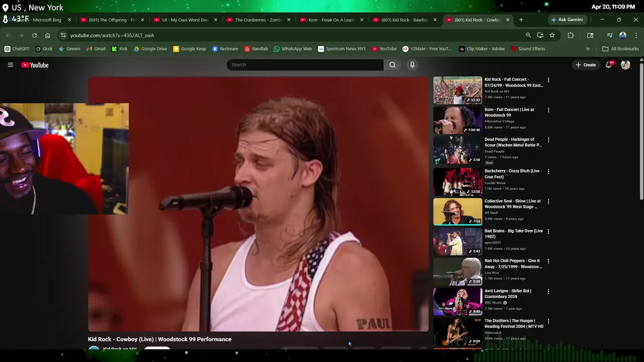Viewport: 644px width, 362px height.
Task: Bookmark this page with the star
Action: (552, 35)
